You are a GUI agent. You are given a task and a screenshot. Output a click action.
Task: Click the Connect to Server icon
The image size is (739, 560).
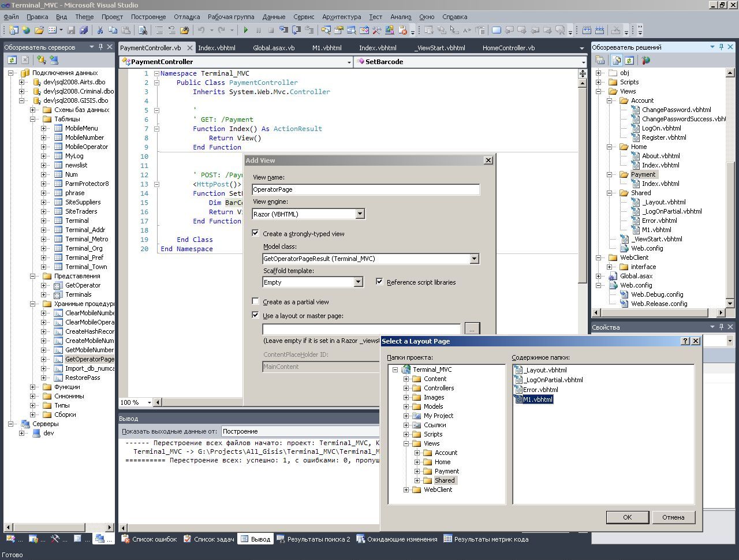54,59
